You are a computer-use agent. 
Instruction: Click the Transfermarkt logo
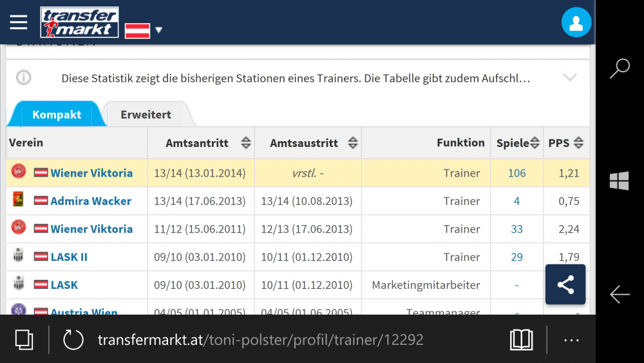pos(79,22)
